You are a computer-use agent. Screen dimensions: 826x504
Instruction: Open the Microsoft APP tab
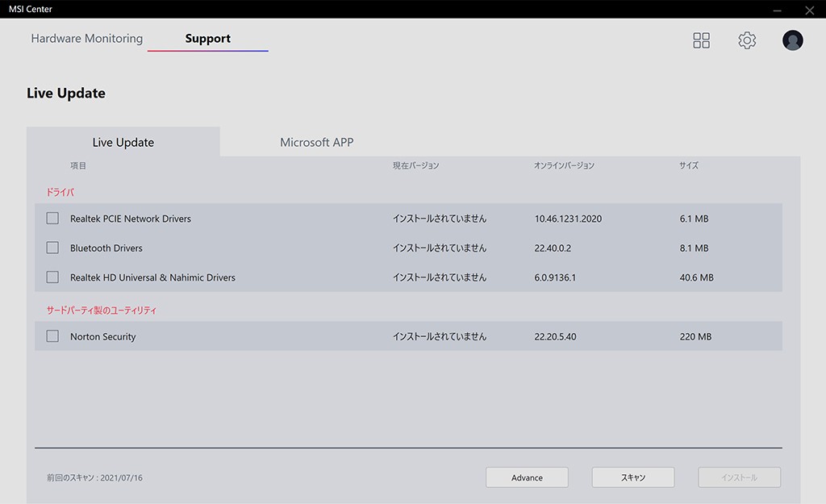(316, 143)
